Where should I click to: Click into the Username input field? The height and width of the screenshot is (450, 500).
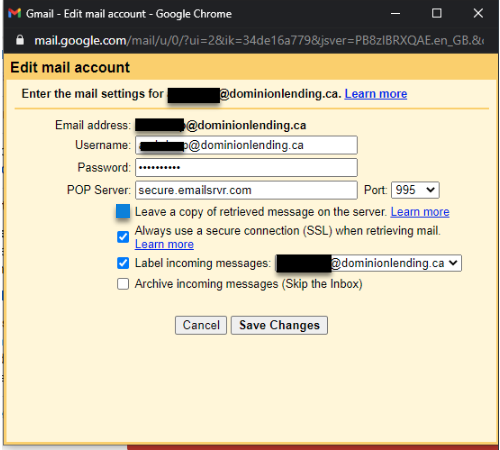[x=246, y=145]
